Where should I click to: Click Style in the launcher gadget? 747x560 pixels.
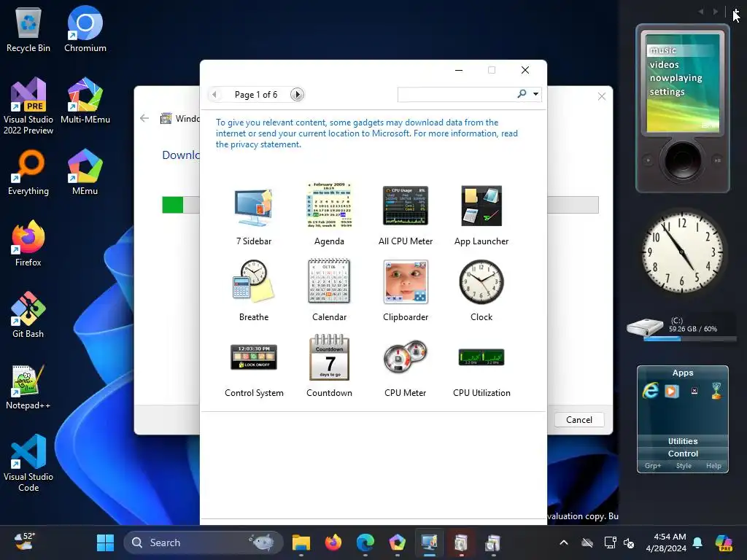pos(684,466)
